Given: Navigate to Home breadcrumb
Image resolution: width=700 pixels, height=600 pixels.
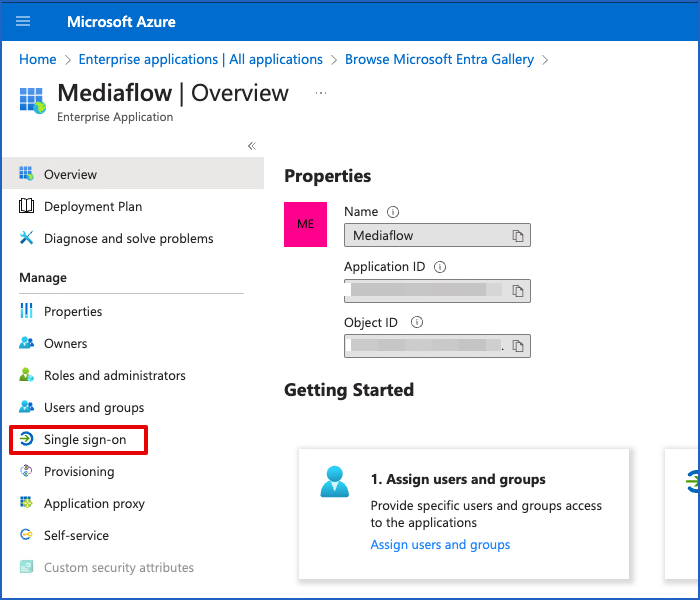Looking at the screenshot, I should pyautogui.click(x=38, y=60).
